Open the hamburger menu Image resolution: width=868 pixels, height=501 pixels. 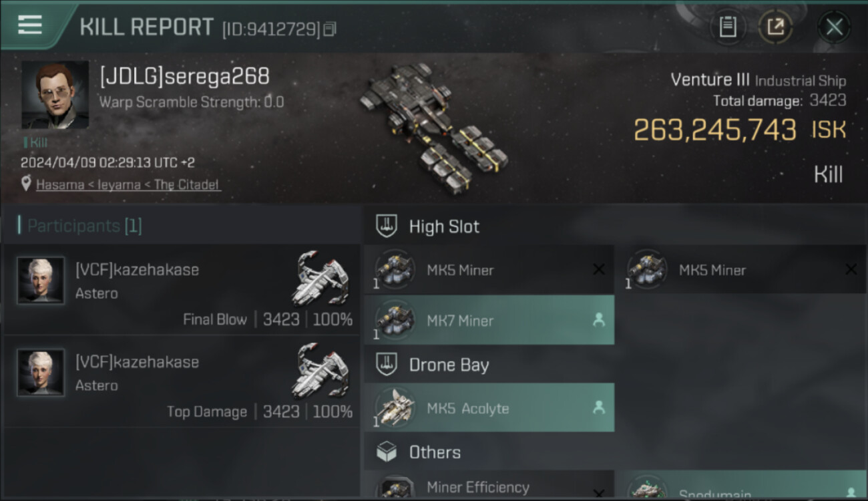(x=30, y=25)
